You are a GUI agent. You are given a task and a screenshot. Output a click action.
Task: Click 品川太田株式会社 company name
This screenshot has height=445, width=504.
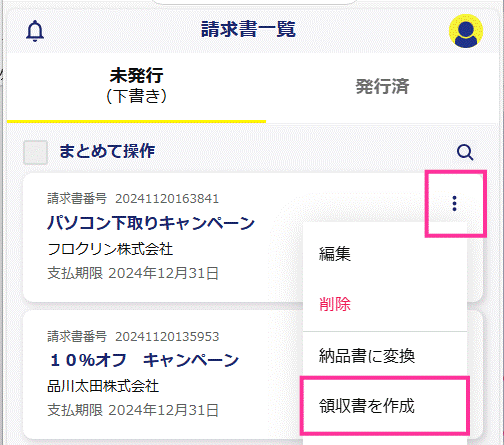(x=103, y=386)
